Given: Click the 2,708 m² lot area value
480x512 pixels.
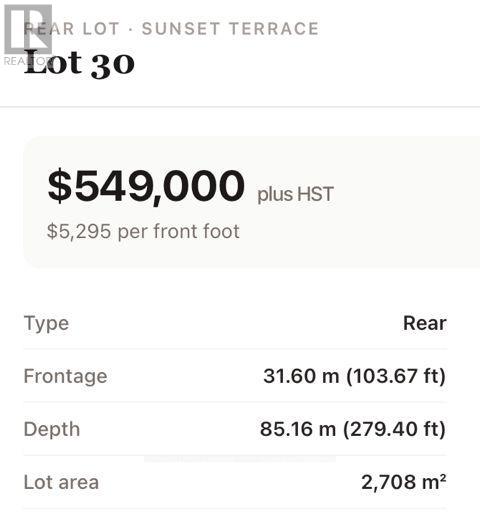Looking at the screenshot, I should coord(404,482).
